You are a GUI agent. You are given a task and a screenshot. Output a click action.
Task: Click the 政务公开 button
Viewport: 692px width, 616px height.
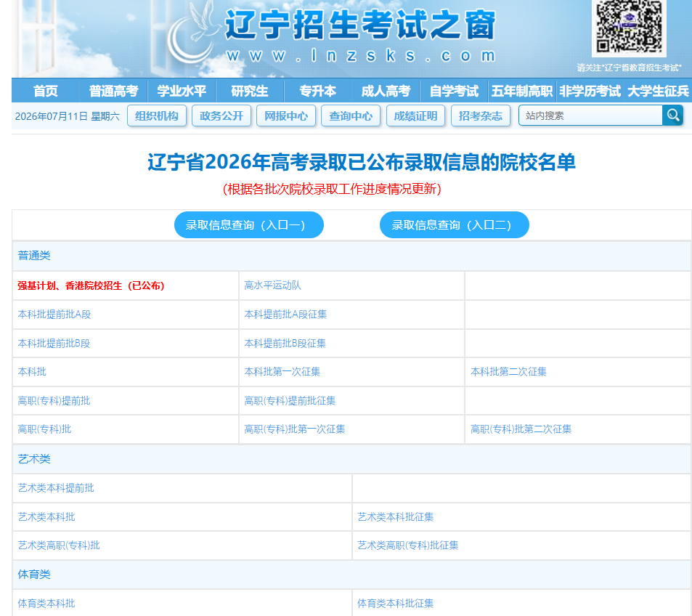221,115
